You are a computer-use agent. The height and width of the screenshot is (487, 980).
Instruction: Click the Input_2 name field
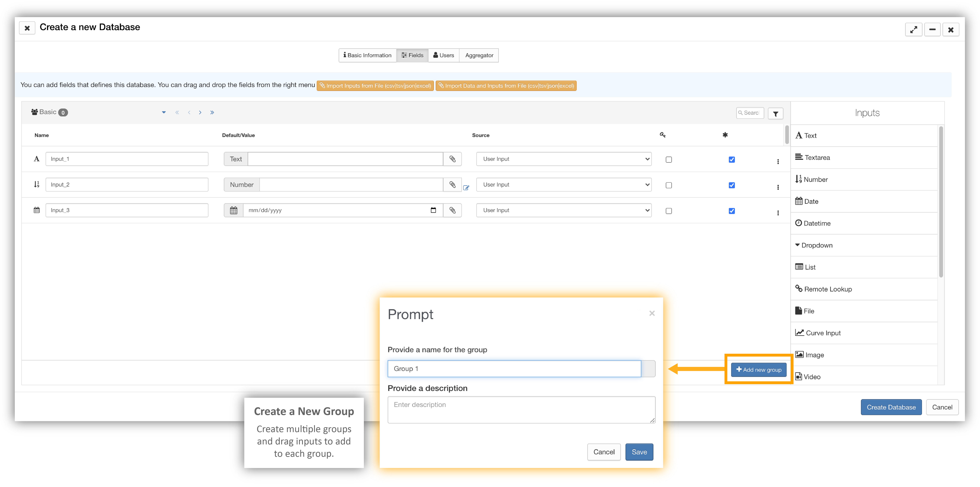coord(127,185)
